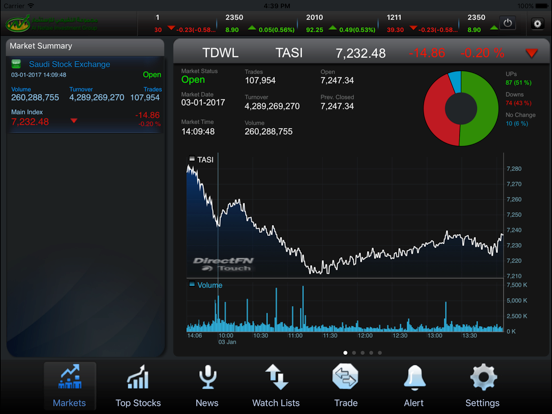The height and width of the screenshot is (414, 552).
Task: Tap the TASI index header label
Action: [x=289, y=53]
